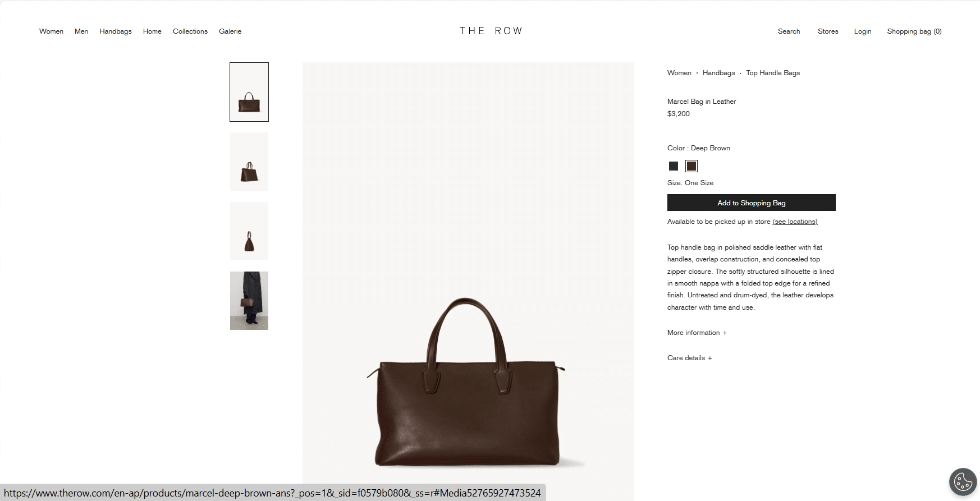Show the angled bag view thumbnail

[x=249, y=162]
